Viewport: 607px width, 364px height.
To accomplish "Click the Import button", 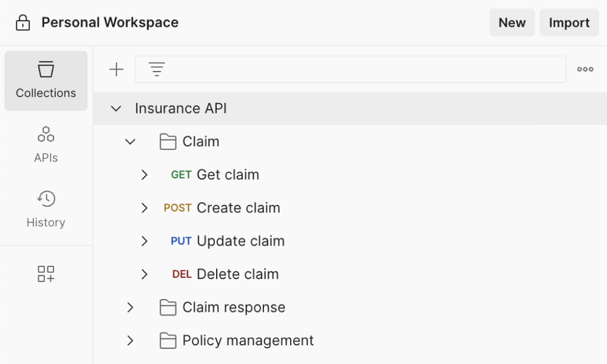I will [x=569, y=22].
